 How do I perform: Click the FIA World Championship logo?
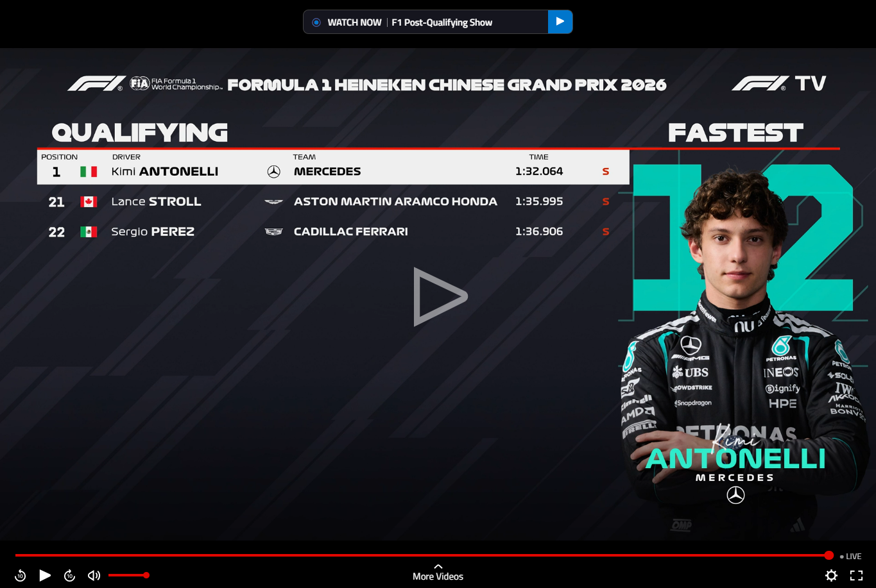pyautogui.click(x=175, y=84)
